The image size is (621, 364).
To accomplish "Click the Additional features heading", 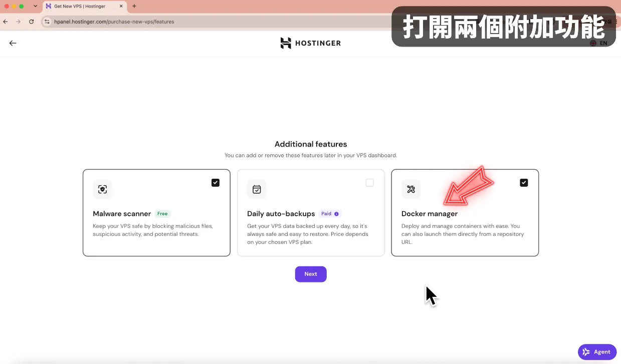I will [x=311, y=144].
